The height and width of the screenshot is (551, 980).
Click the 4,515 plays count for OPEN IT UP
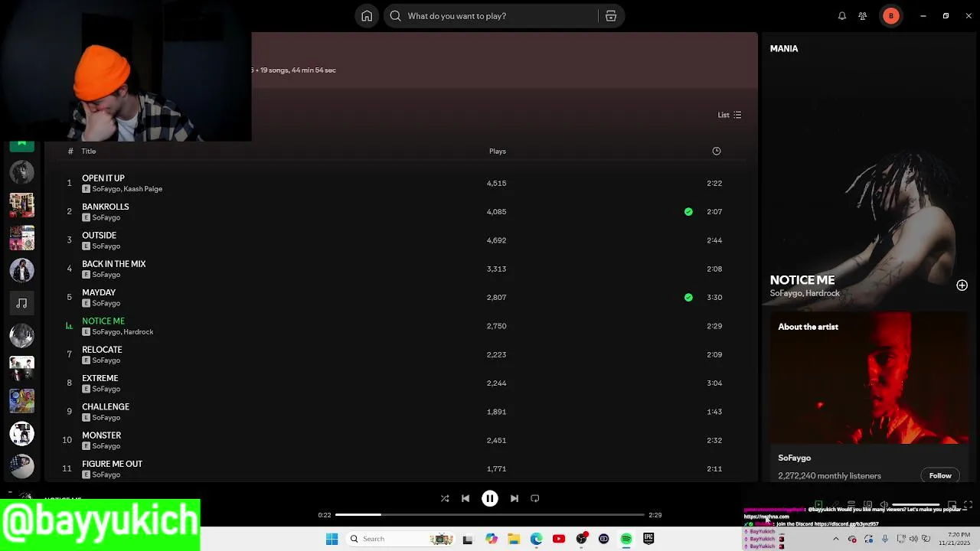coord(496,184)
